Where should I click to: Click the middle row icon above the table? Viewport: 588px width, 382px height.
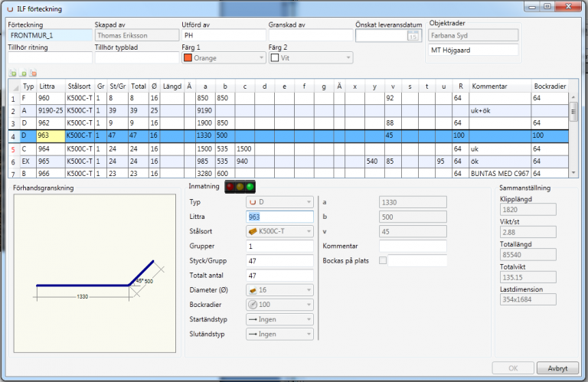(22, 73)
